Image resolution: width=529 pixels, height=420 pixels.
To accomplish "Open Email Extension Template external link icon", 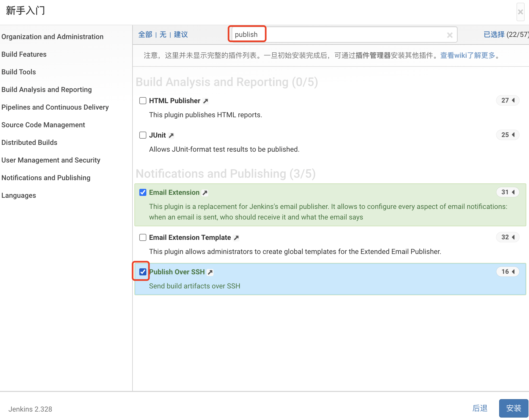I will coord(237,238).
